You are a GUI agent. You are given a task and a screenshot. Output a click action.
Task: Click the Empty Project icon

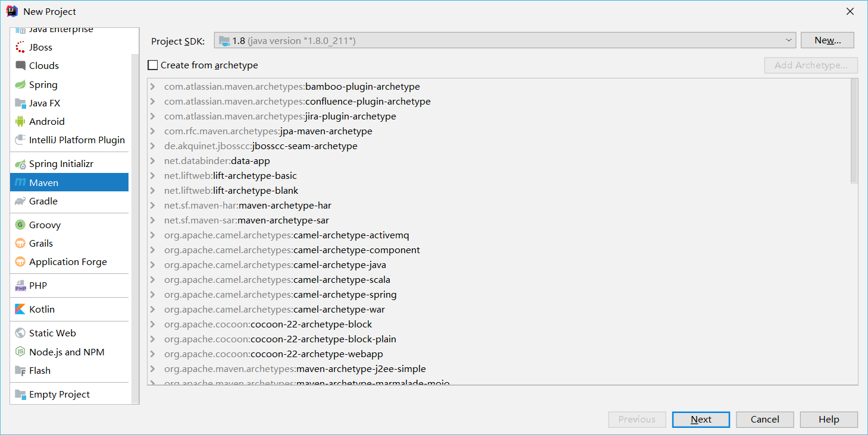pyautogui.click(x=20, y=395)
